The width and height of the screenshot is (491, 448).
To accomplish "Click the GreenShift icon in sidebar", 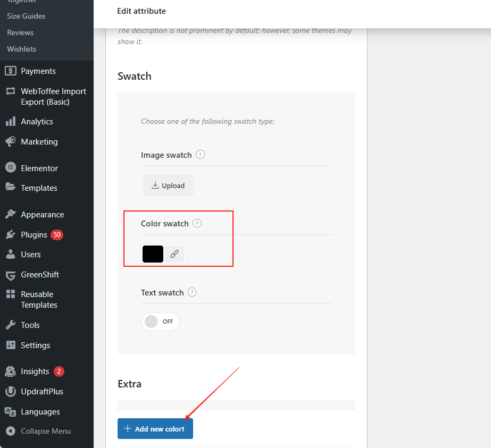I will tap(10, 275).
